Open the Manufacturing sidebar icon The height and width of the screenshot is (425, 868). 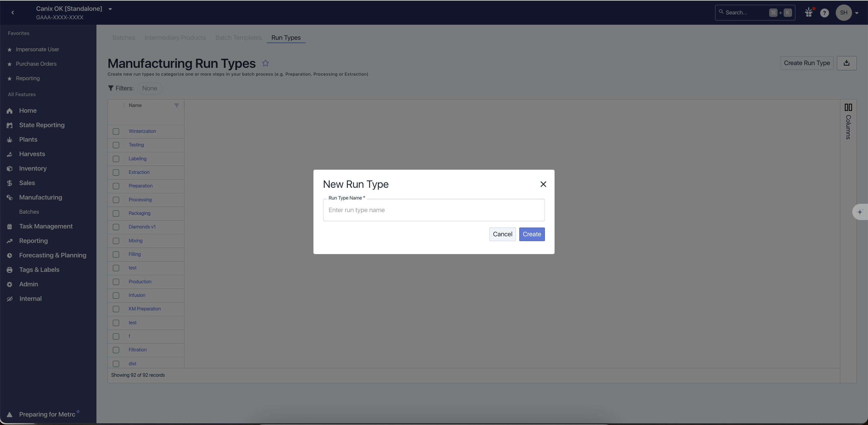(9, 197)
